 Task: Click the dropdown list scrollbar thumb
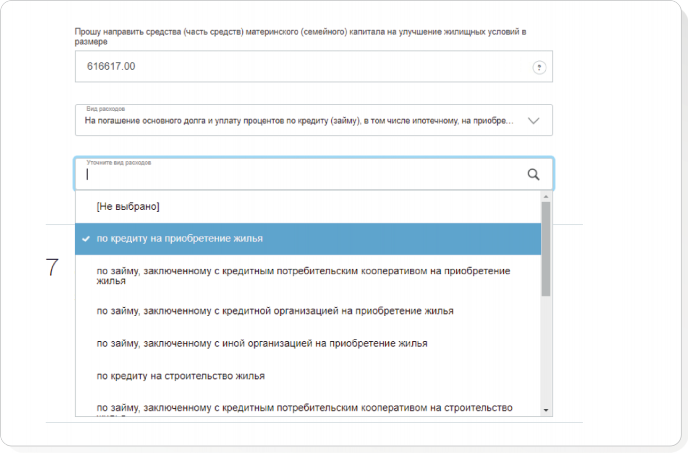(546, 249)
